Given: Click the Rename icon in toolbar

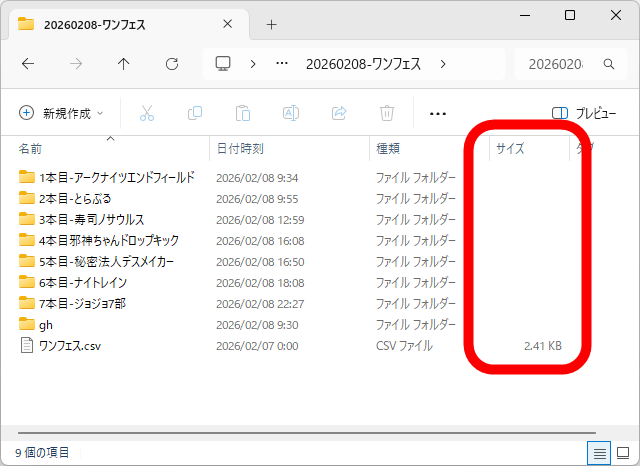Looking at the screenshot, I should coord(290,113).
